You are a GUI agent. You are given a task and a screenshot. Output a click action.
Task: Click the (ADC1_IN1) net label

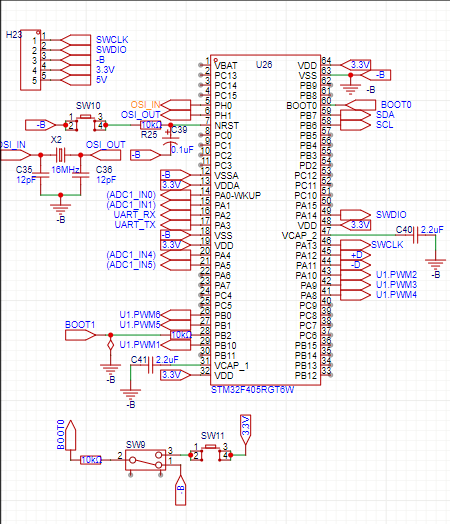click(x=131, y=205)
